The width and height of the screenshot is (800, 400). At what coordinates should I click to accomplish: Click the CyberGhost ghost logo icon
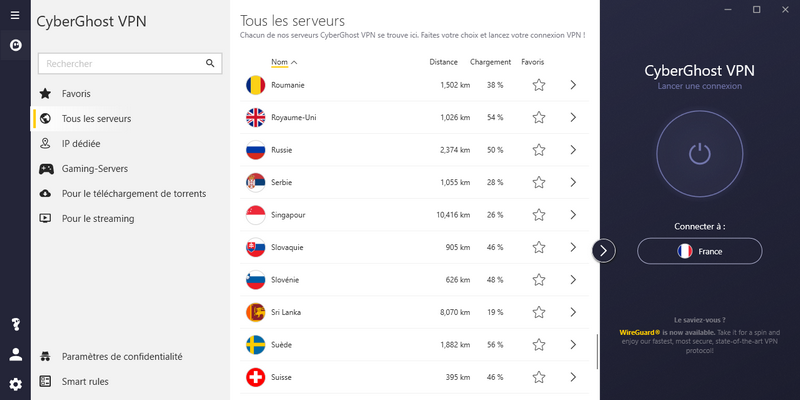tap(15, 45)
